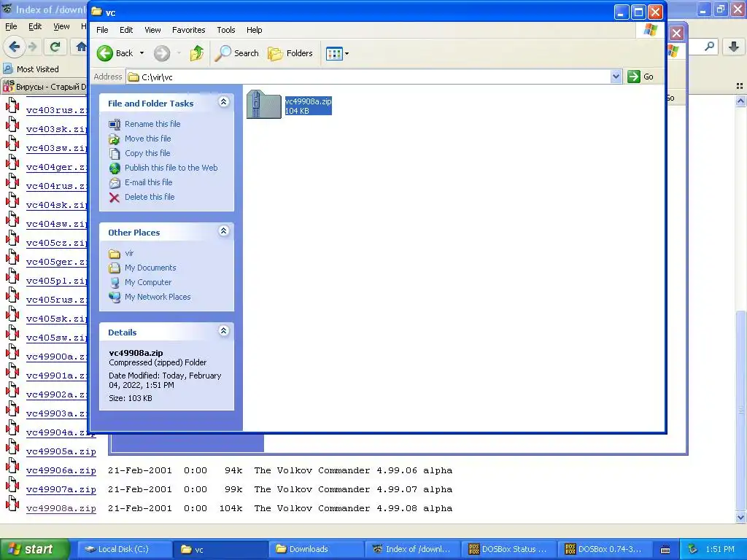
Task: Click Rename this file
Action: (x=152, y=124)
